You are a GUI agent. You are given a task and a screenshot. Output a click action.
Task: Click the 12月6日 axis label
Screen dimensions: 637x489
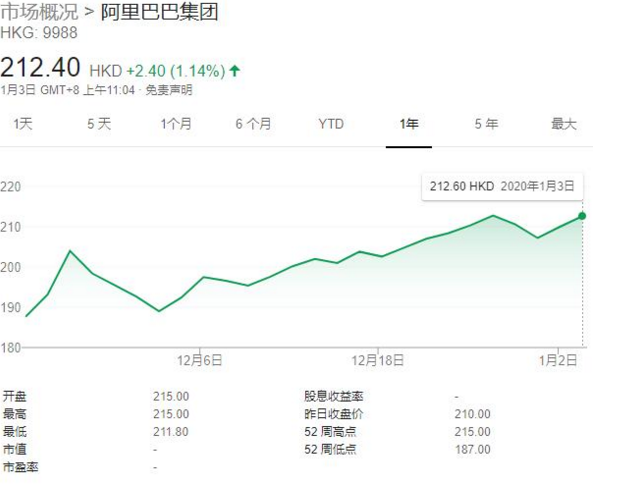pos(200,360)
